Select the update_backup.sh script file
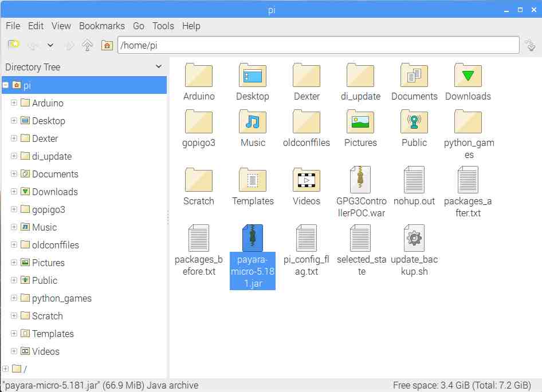 pyautogui.click(x=414, y=238)
